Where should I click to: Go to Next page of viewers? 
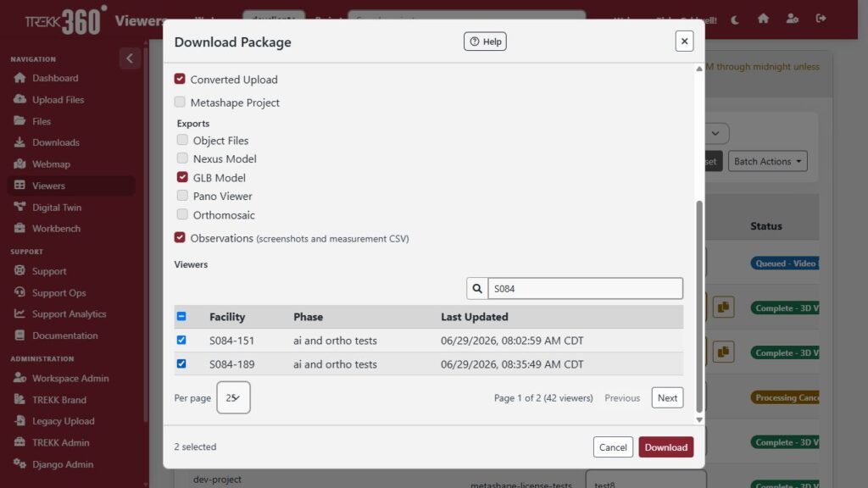(667, 398)
